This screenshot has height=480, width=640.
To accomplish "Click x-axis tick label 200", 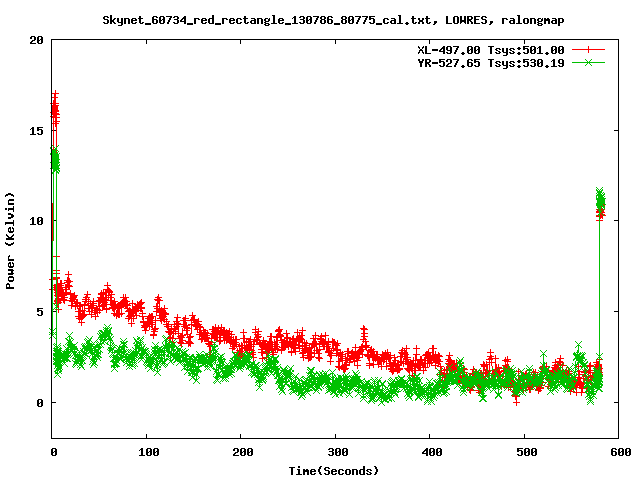I will [x=242, y=452].
